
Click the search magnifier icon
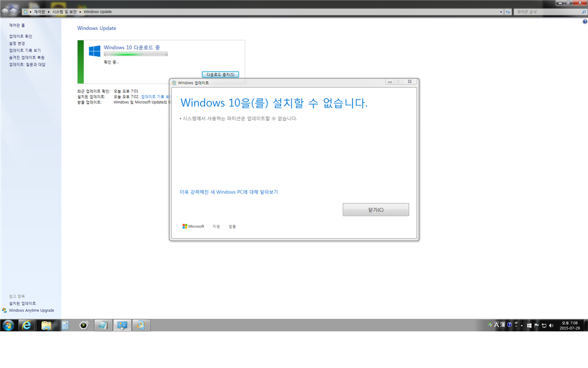coord(583,12)
